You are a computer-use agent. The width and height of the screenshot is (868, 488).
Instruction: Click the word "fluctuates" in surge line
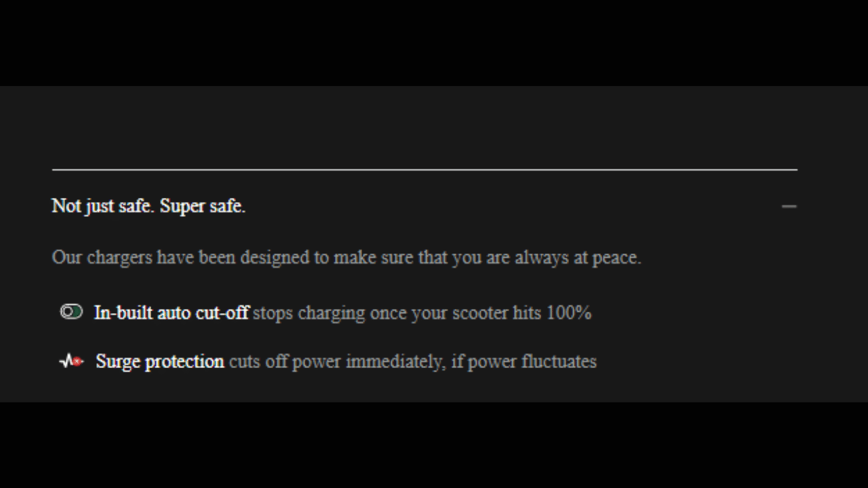tap(559, 361)
